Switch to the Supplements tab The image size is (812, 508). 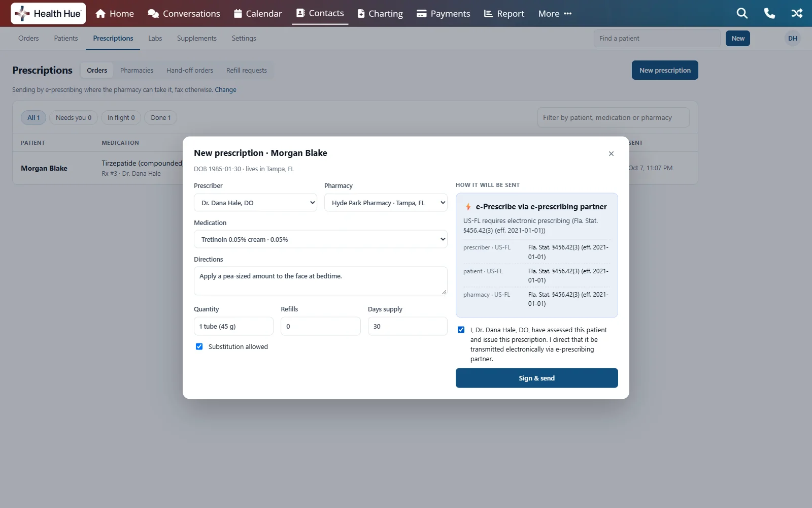pos(196,38)
